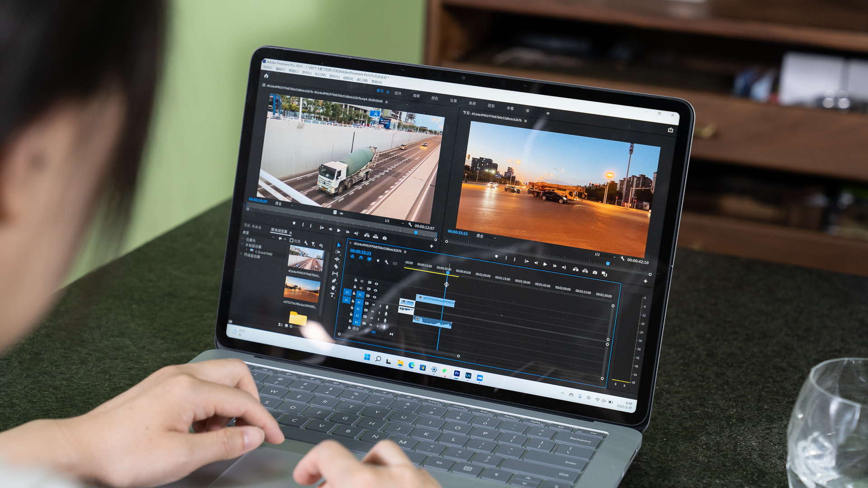Export frame camera in source monitor
Screen dimensions: 868x488
(x=385, y=238)
